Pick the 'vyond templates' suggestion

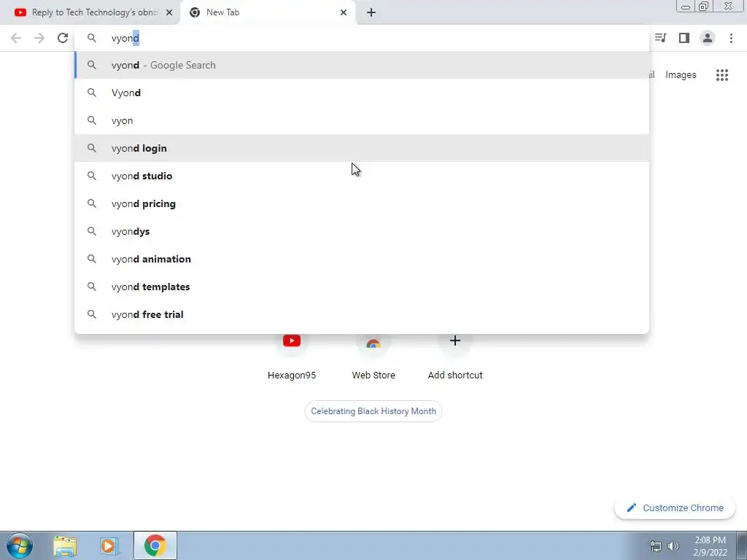click(362, 287)
